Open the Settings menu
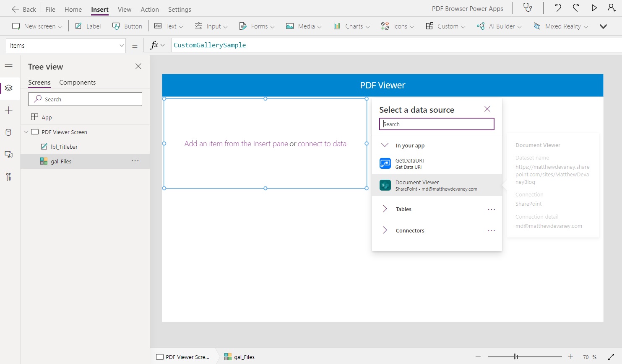Screen dimensions: 622x364 [x=180, y=9]
